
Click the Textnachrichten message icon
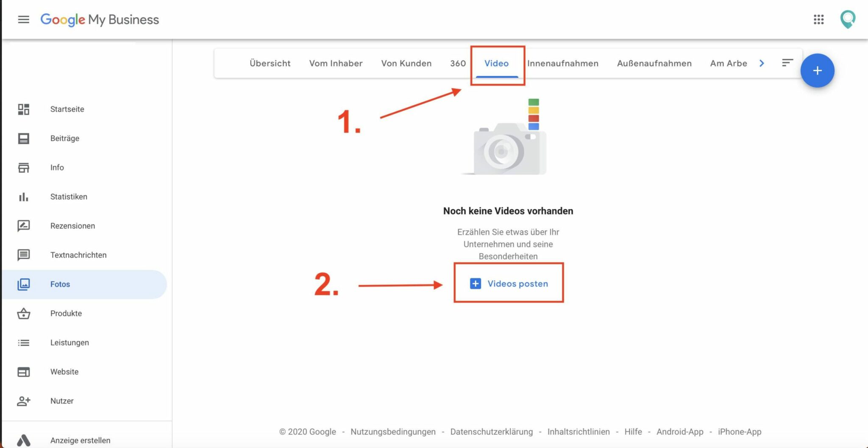(24, 255)
